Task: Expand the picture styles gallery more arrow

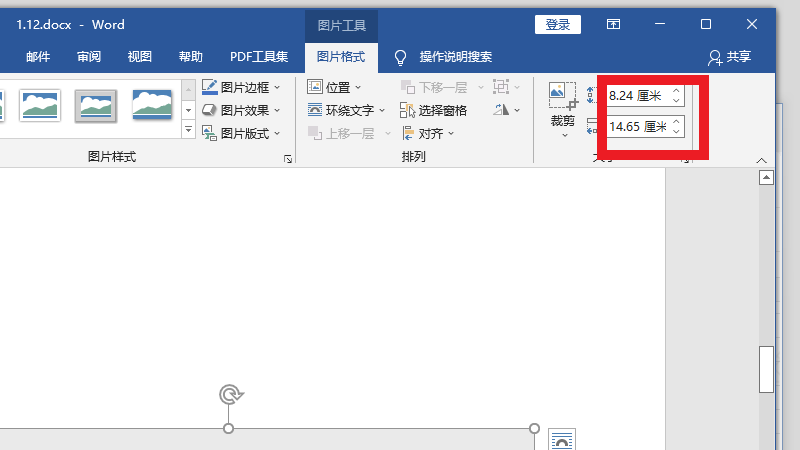Action: pos(188,130)
